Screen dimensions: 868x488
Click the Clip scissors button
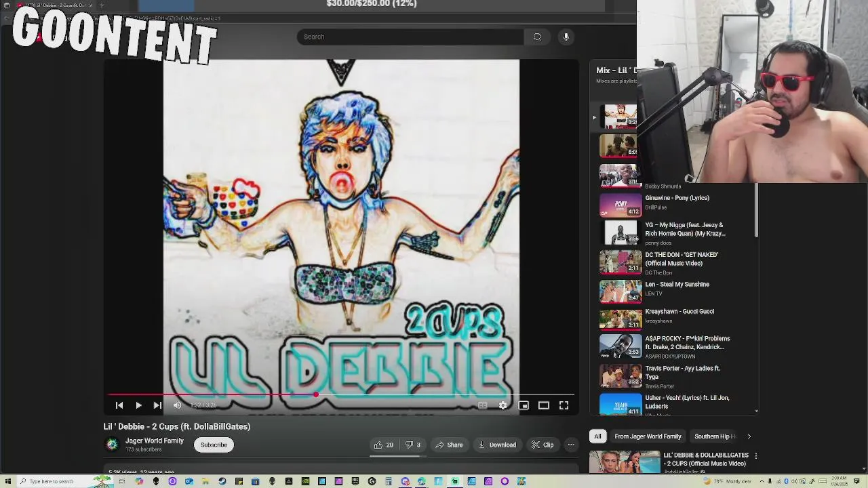[x=542, y=445]
